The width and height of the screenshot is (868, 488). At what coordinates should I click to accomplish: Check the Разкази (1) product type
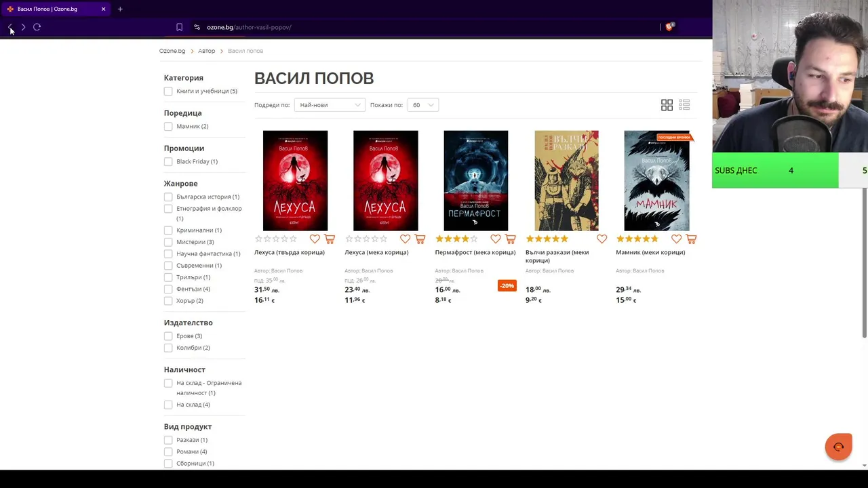pos(168,440)
